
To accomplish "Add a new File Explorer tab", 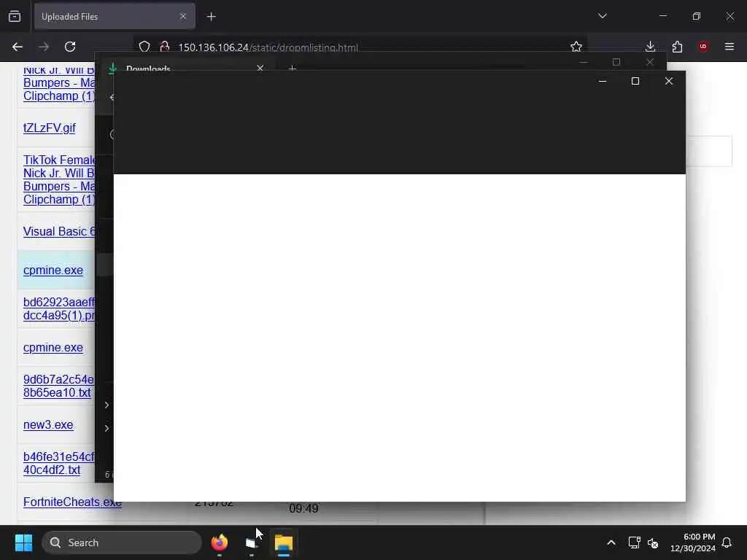I will pos(293,69).
